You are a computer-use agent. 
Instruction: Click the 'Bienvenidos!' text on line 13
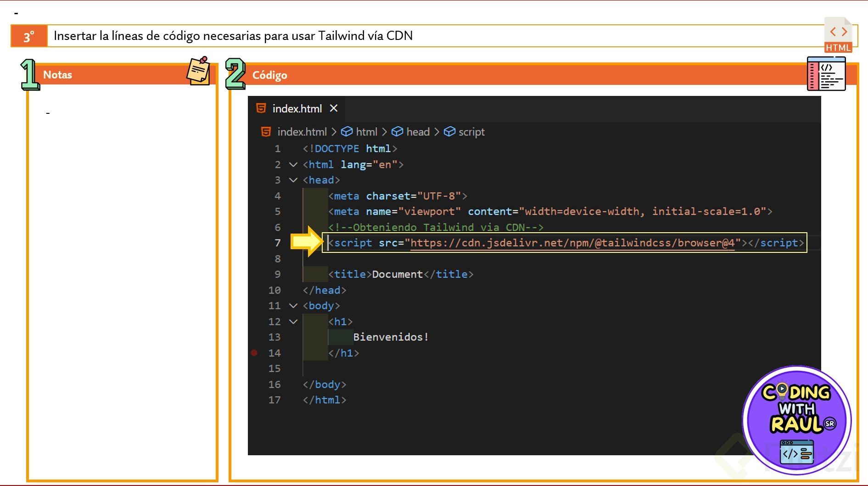pyautogui.click(x=391, y=337)
